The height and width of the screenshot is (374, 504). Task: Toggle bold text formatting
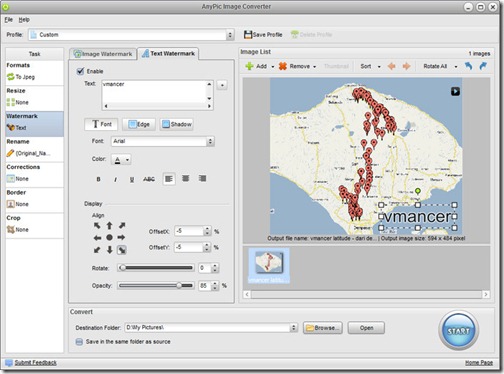point(98,179)
